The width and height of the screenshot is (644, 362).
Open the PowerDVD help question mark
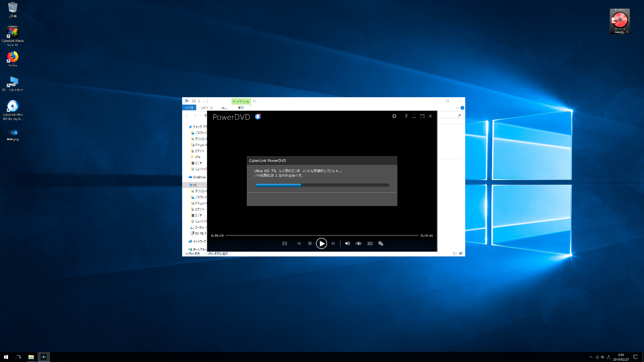point(406,116)
